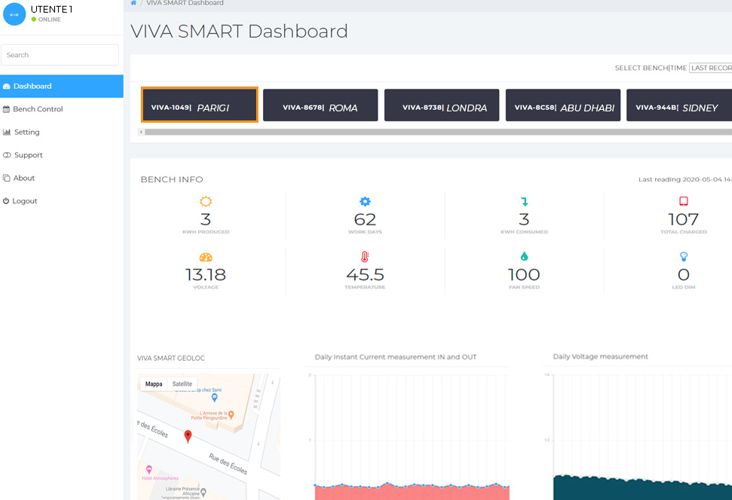The height and width of the screenshot is (500, 732).
Task: Click the Setting chart icon
Action: [7, 132]
